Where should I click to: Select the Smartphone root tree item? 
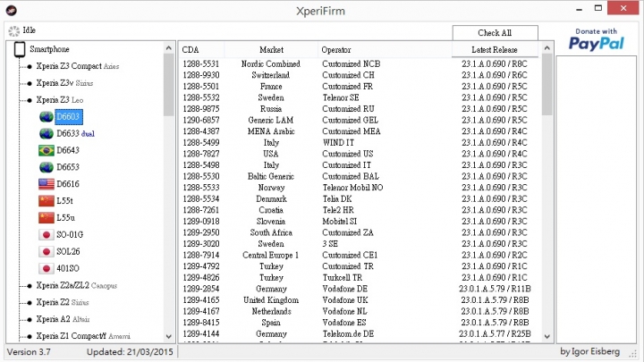(x=49, y=49)
